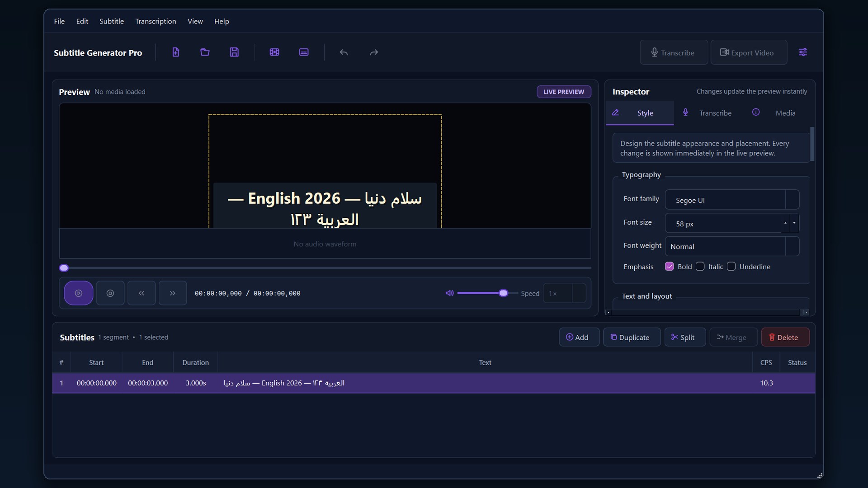This screenshot has height=488, width=868.
Task: Open settings sliders icon at top right
Action: coord(803,52)
